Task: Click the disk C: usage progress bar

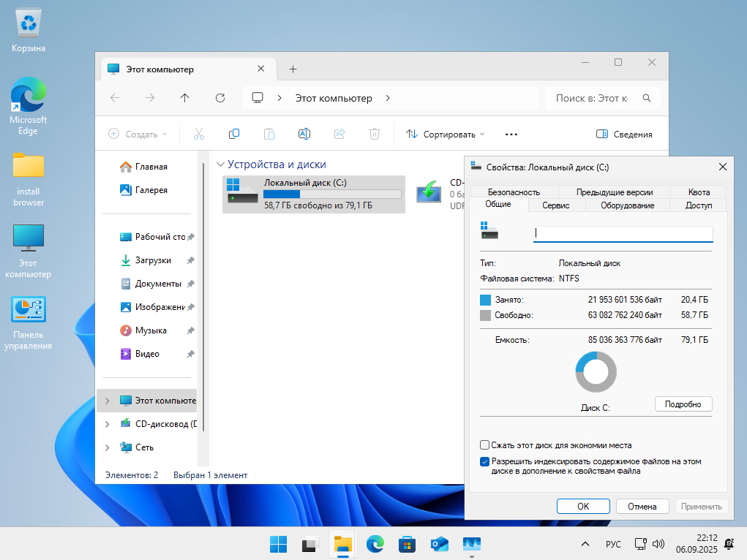Action: click(332, 194)
